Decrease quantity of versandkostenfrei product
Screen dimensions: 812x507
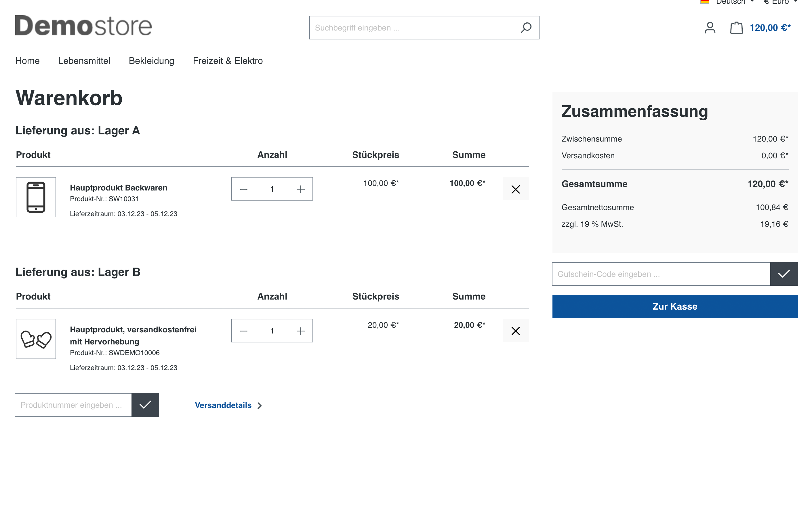tap(244, 331)
